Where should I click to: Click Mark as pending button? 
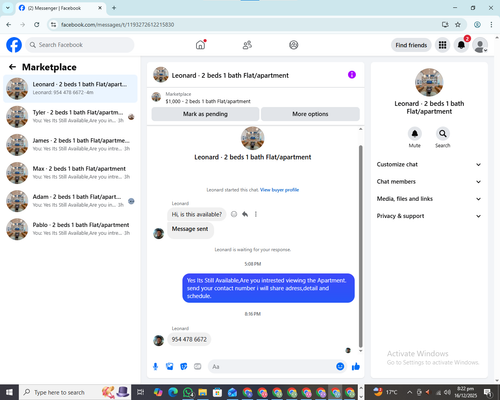click(x=205, y=114)
